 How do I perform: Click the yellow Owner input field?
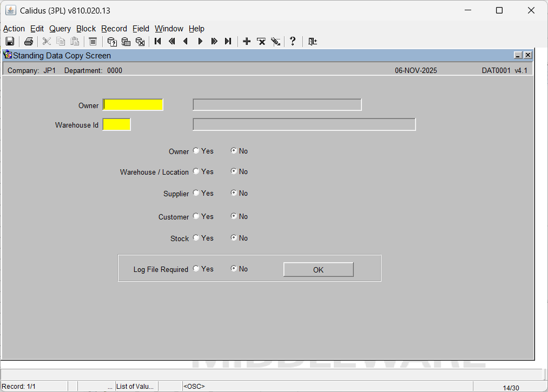click(133, 105)
